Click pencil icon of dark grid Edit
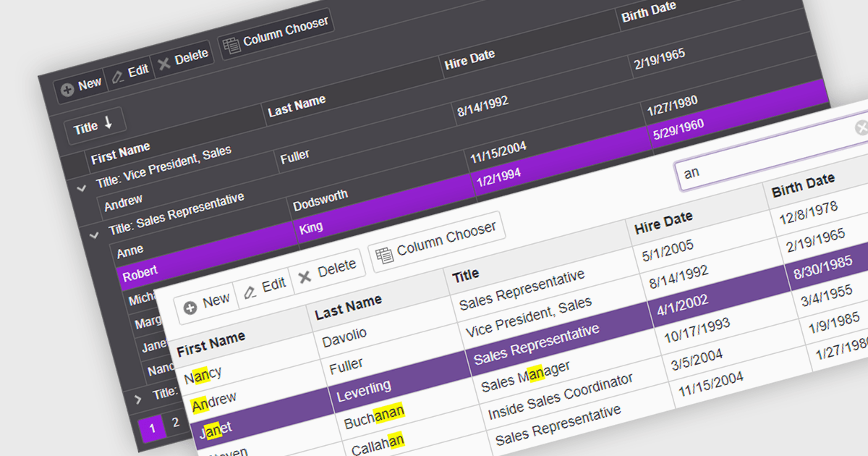The height and width of the screenshot is (456, 868). 118,75
